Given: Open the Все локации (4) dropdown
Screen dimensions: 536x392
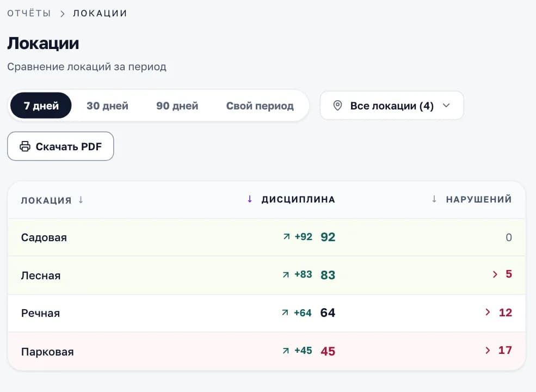Looking at the screenshot, I should 392,106.
